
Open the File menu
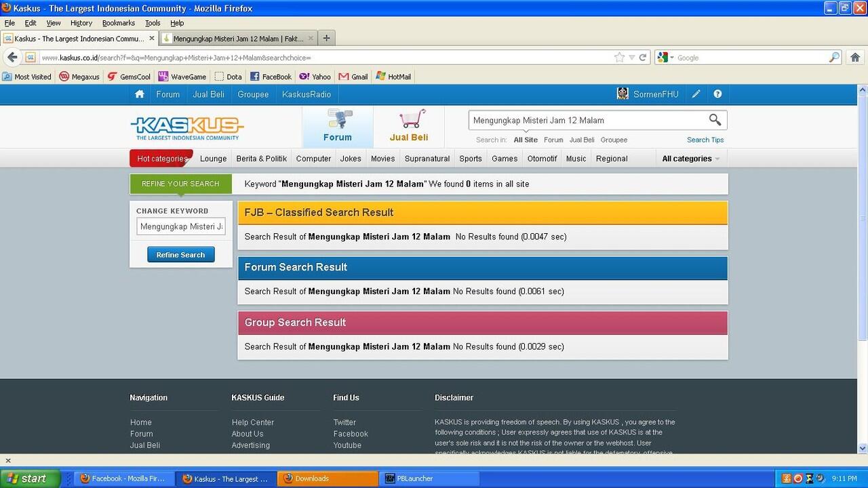point(9,22)
